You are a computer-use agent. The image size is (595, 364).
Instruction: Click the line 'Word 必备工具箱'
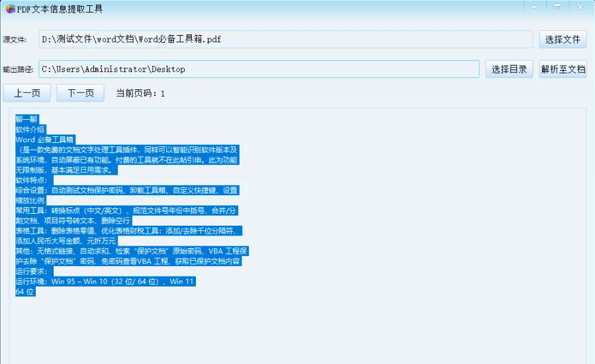click(x=45, y=140)
